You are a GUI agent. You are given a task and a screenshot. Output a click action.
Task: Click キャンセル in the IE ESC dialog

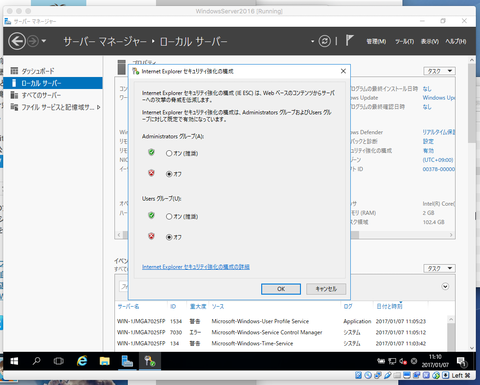coord(326,289)
